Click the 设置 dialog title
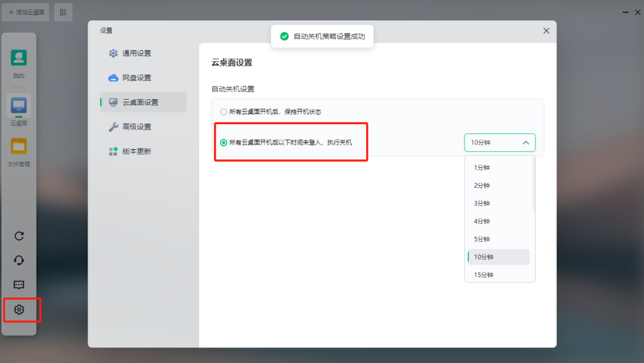Viewport: 644px width, 363px height. tap(106, 30)
